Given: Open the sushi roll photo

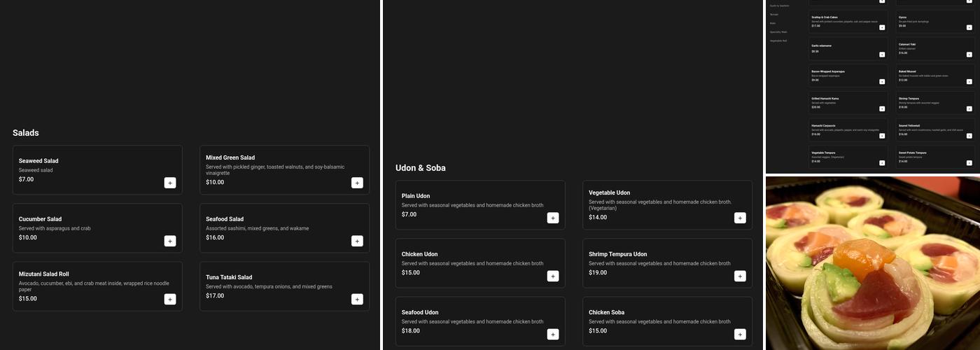Looking at the screenshot, I should (x=872, y=262).
